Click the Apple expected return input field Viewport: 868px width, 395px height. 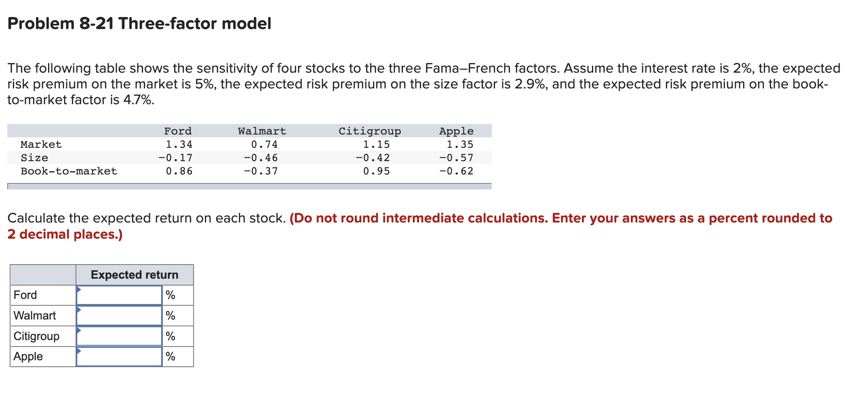click(119, 356)
